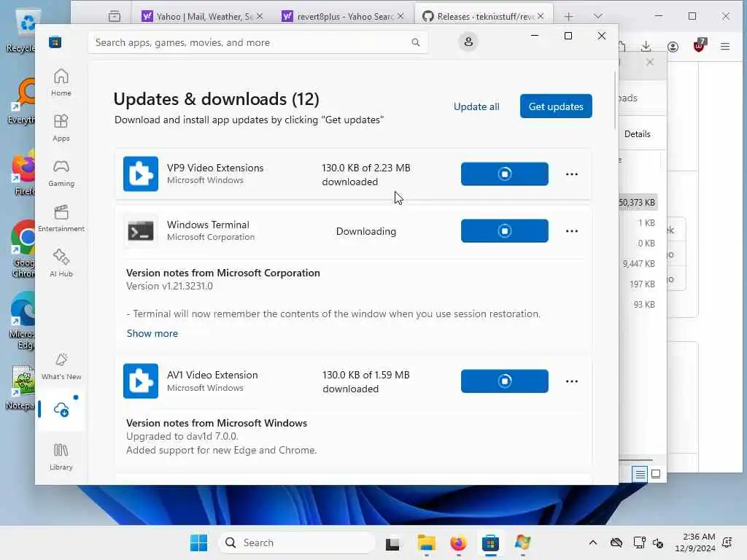Open Task View from the taskbar

(x=392, y=542)
